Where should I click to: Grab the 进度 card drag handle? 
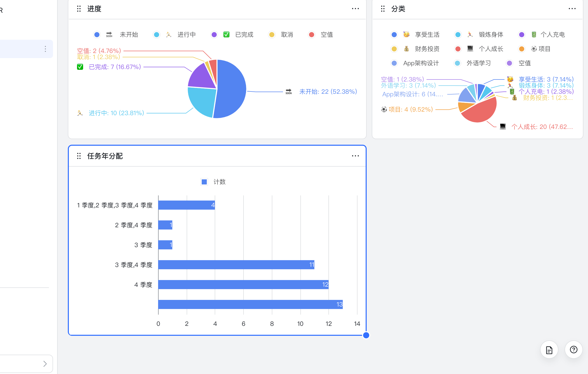click(79, 9)
